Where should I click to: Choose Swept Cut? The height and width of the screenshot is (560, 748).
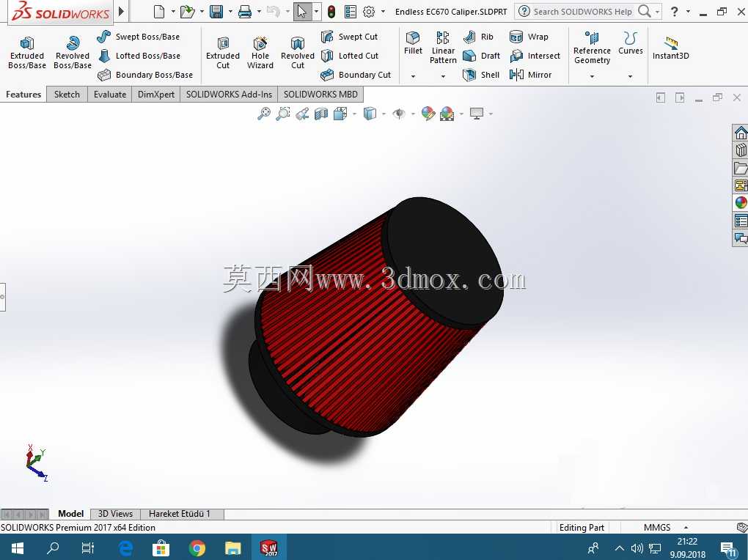point(350,37)
